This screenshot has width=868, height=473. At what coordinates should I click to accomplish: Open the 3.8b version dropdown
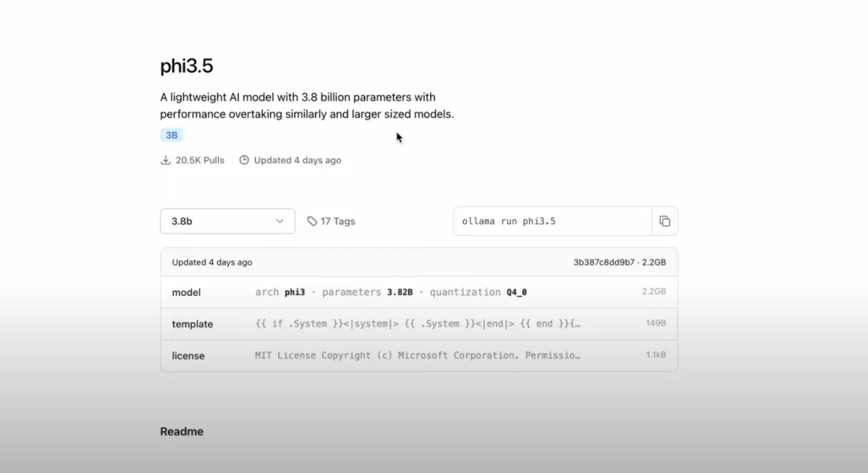click(227, 221)
